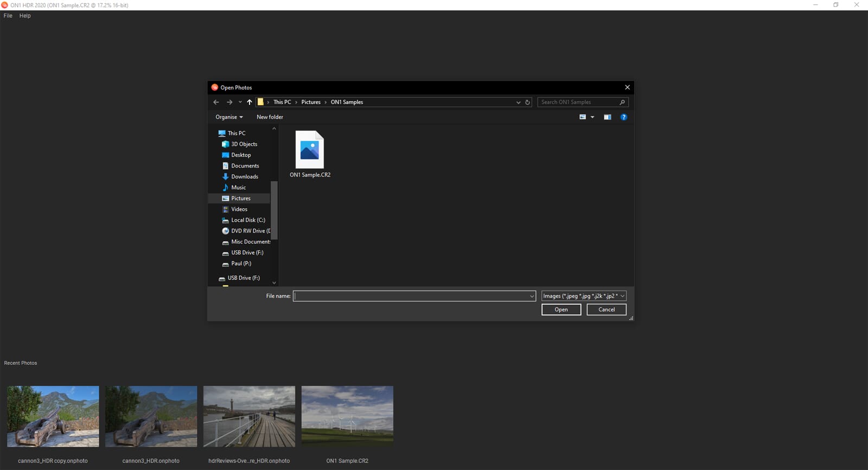This screenshot has width=868, height=470.
Task: Click the folder icon in address bar
Action: click(x=260, y=102)
